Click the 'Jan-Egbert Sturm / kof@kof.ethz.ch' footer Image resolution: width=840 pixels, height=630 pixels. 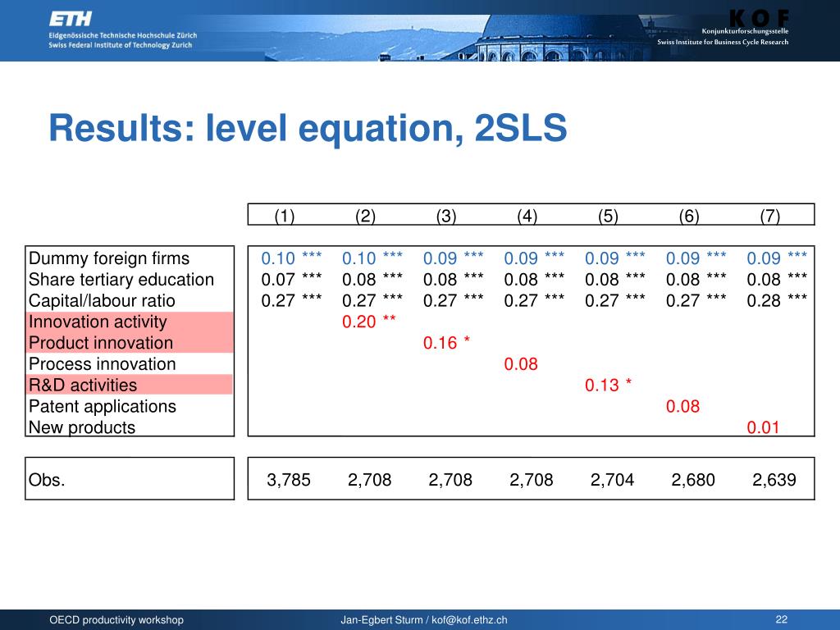pyautogui.click(x=424, y=620)
